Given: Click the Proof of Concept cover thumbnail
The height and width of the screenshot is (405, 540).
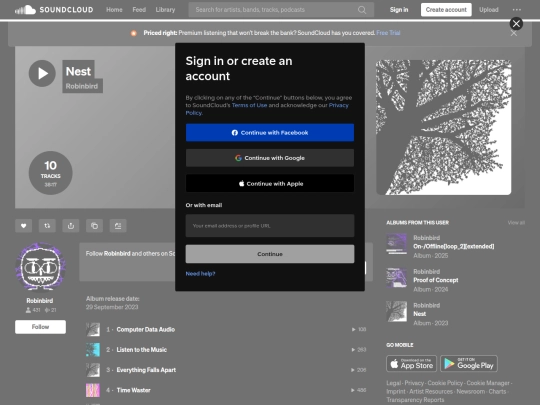Looking at the screenshot, I should 396,278.
